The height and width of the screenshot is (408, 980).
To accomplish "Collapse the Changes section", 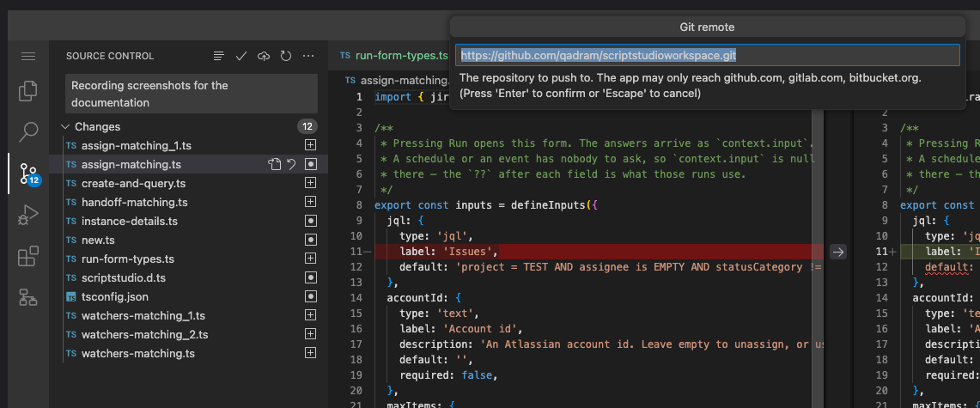I will [65, 127].
